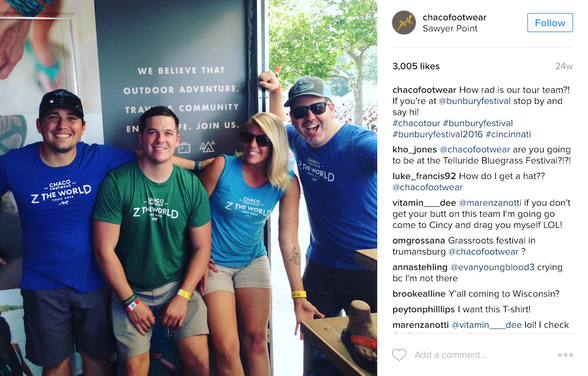Click the @evanyoungblood3 mention
The image size is (588, 376).
click(x=492, y=267)
